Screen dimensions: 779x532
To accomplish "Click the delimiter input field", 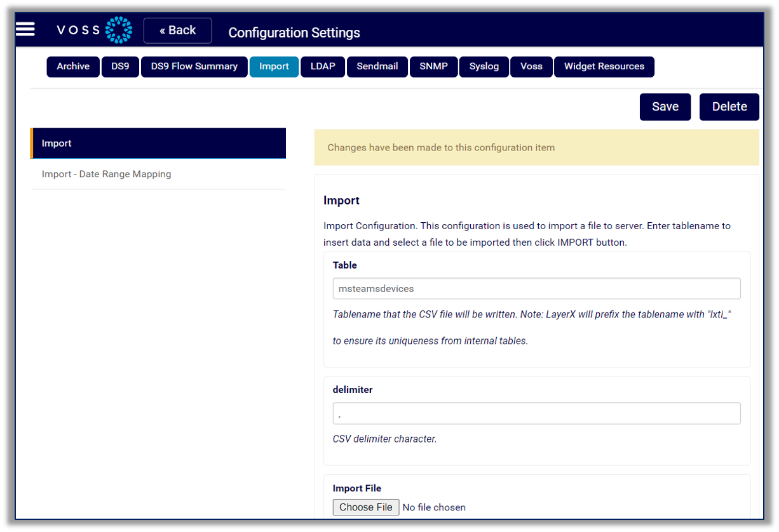I will tap(536, 413).
